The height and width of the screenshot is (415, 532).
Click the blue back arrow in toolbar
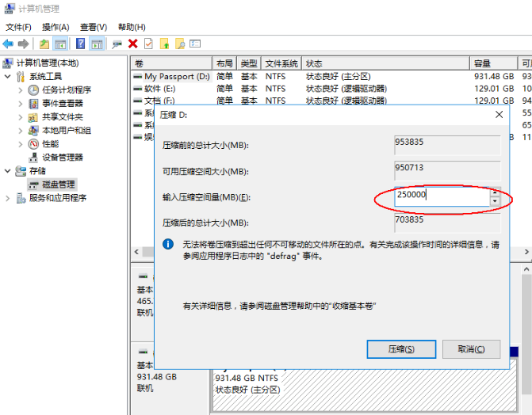click(8, 44)
